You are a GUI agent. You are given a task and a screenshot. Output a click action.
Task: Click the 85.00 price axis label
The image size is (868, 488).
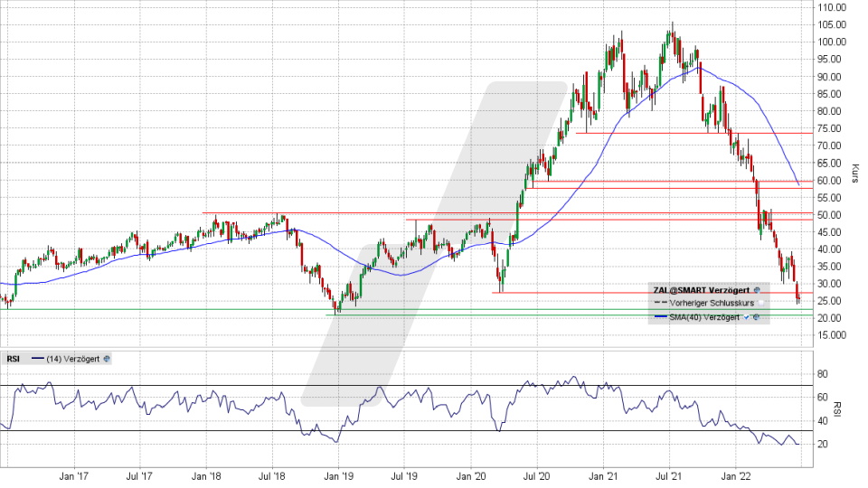829,93
